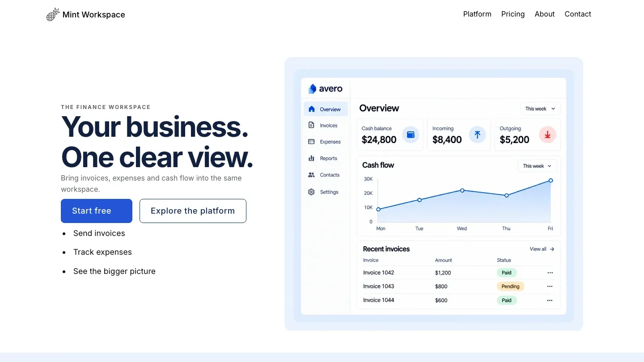Click the Mint Workspace brand name
This screenshot has height=362, width=644.
pyautogui.click(x=94, y=15)
